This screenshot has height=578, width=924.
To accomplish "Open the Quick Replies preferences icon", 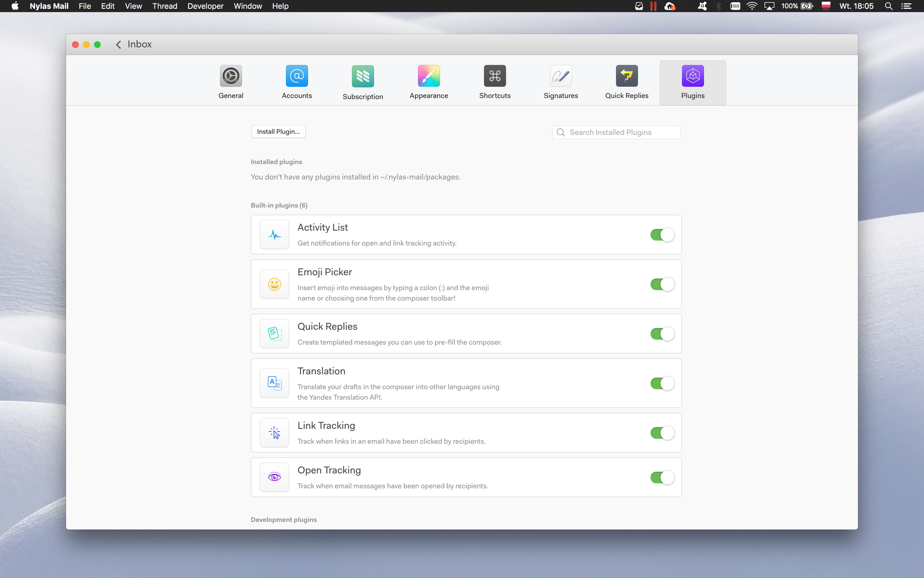I will click(x=626, y=76).
